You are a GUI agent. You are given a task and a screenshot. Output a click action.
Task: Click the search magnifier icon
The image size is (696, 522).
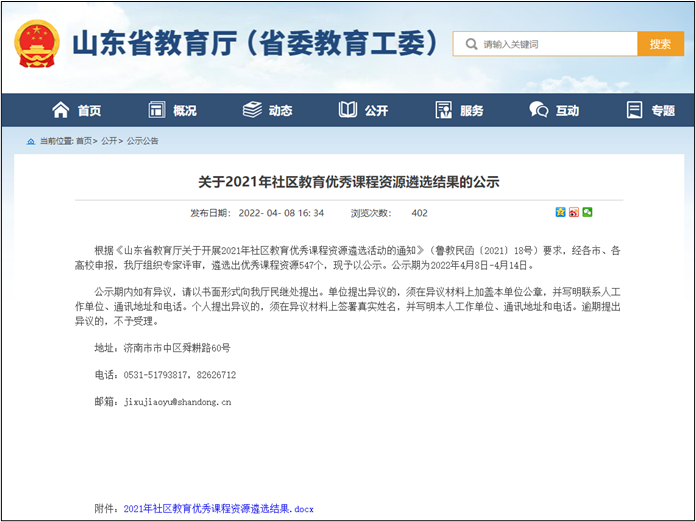tap(471, 44)
